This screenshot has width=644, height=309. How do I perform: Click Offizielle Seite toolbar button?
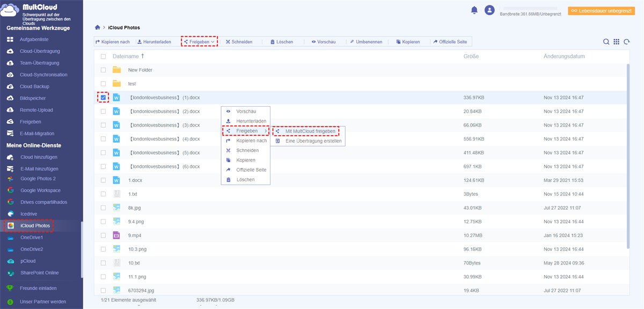[x=451, y=42]
